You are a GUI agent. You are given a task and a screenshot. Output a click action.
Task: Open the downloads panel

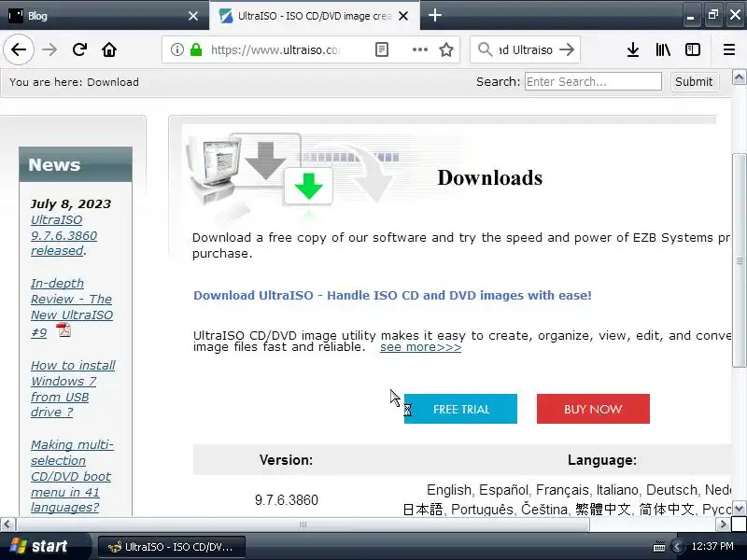click(633, 49)
